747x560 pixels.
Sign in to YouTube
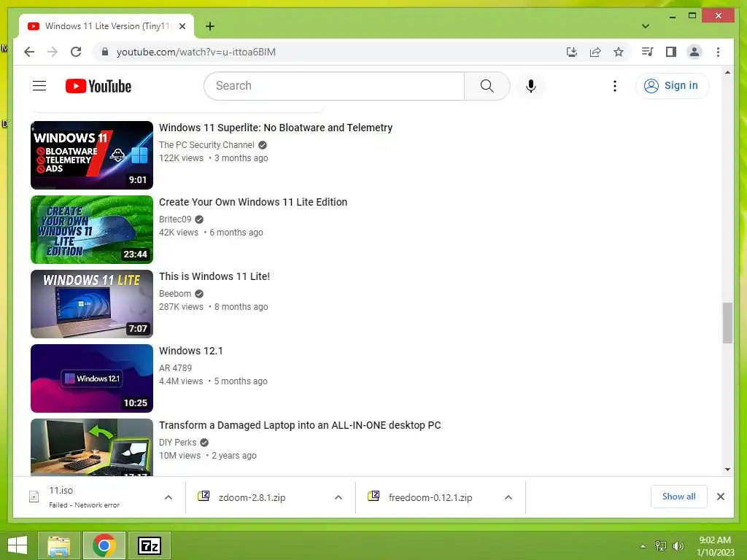click(x=672, y=86)
